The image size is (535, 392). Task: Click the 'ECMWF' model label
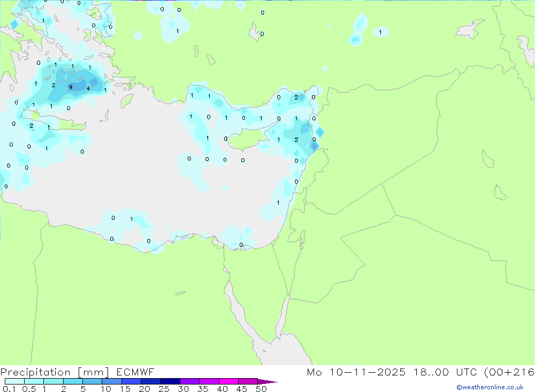(135, 372)
